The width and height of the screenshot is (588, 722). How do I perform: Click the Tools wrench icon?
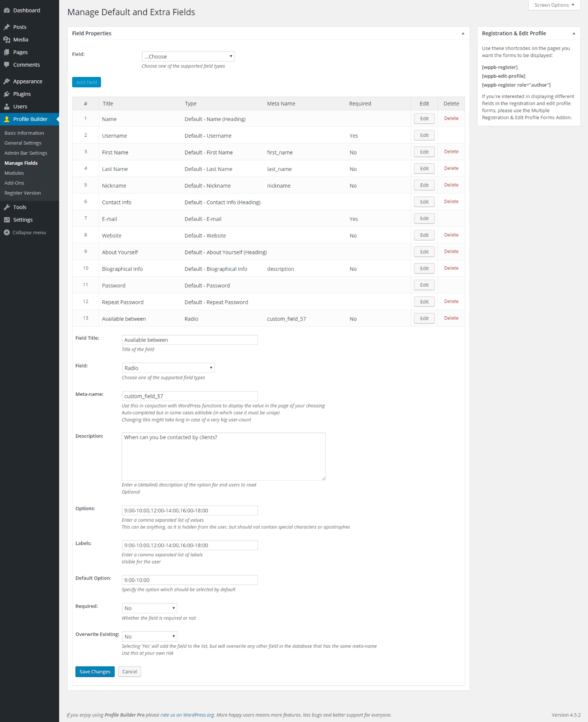(x=7, y=207)
